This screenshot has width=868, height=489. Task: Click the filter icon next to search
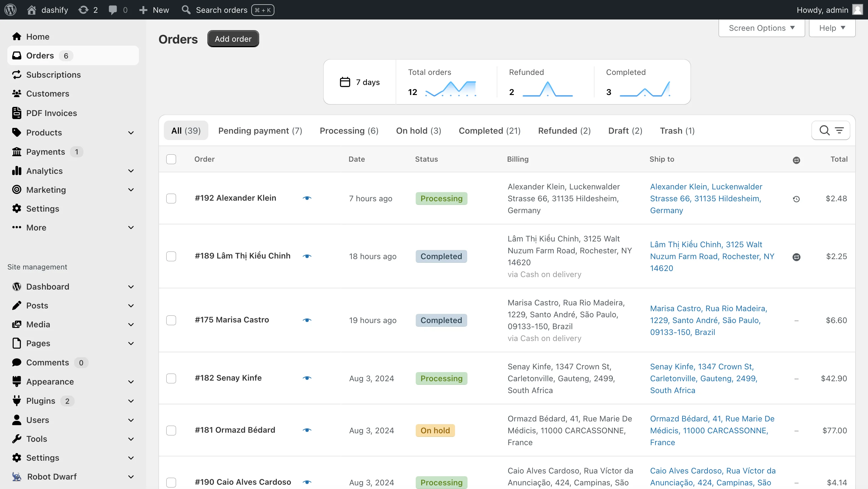(x=839, y=130)
